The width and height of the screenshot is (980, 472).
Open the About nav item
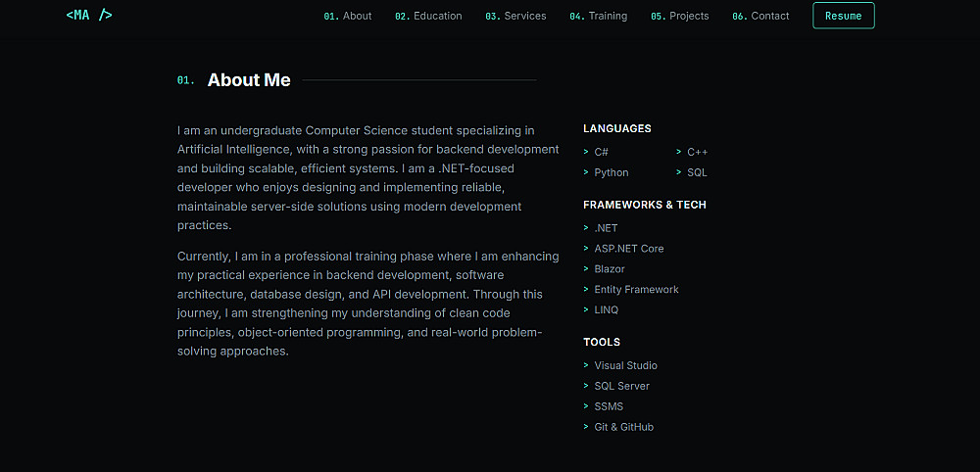[x=348, y=16]
